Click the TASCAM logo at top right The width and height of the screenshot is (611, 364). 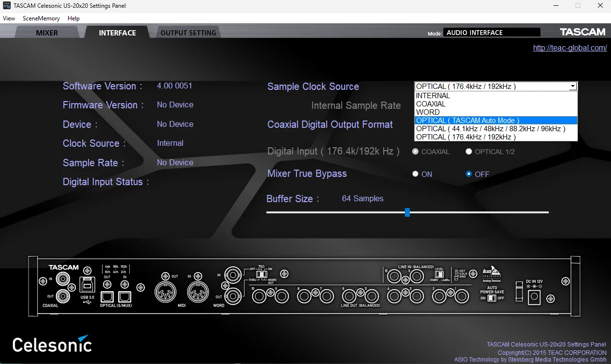pyautogui.click(x=582, y=32)
